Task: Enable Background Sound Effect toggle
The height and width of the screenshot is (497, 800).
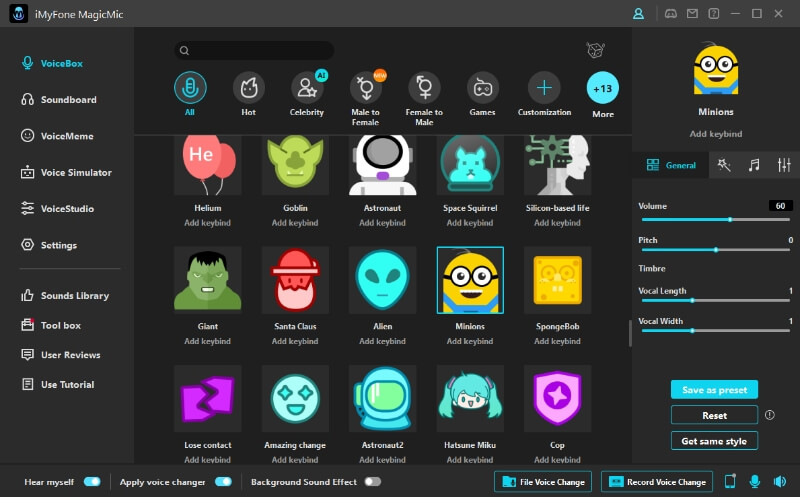Action: pos(373,482)
